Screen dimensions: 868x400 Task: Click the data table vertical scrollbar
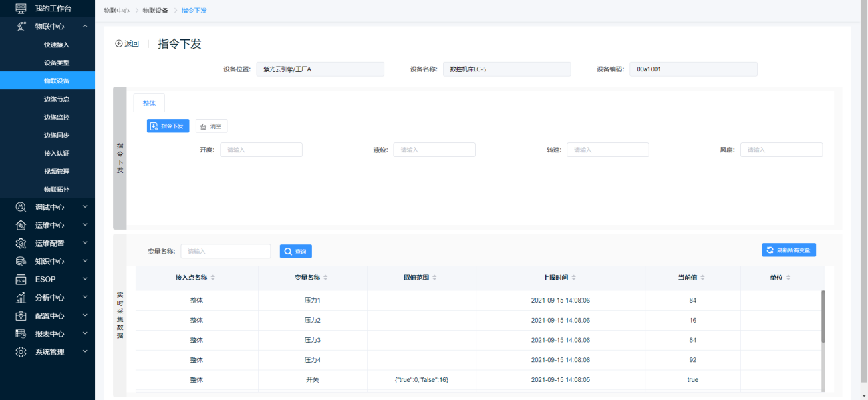[x=823, y=316]
